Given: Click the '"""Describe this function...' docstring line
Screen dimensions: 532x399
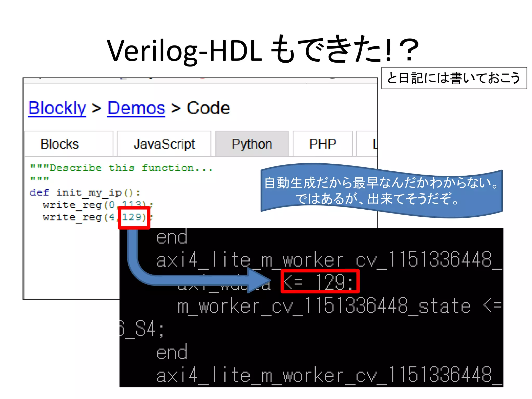Looking at the screenshot, I should [121, 168].
